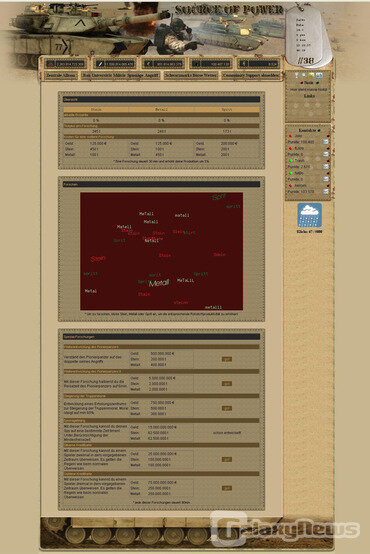Image resolution: width=370 pixels, height=554 pixels.
Task: Open the Angriff menu link
Action: (x=151, y=76)
